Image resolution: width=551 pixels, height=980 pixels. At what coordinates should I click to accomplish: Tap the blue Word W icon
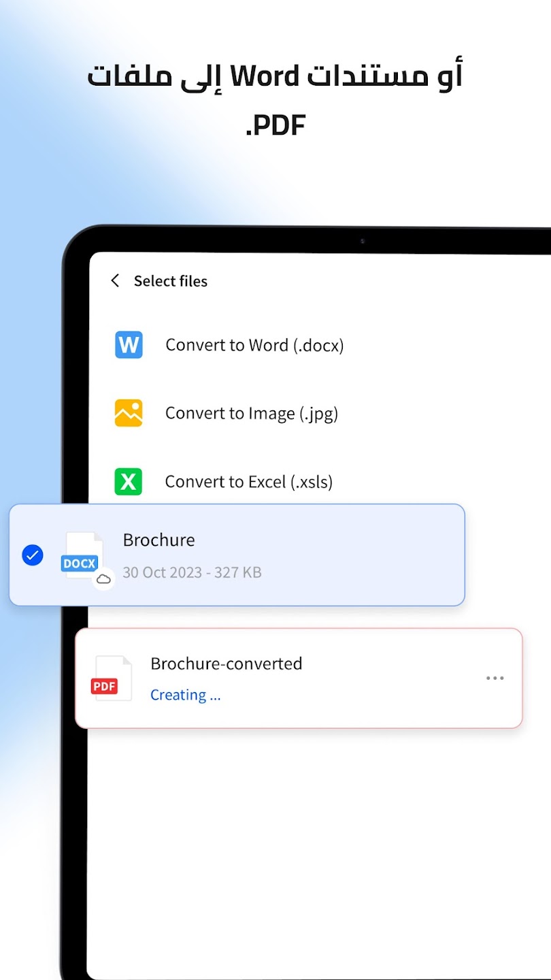pos(129,345)
